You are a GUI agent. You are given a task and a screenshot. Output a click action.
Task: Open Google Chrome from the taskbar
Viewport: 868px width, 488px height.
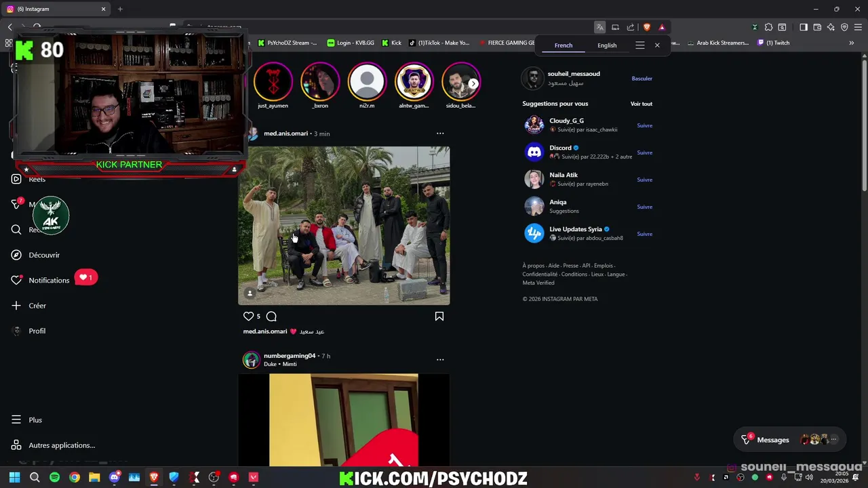[75, 477]
